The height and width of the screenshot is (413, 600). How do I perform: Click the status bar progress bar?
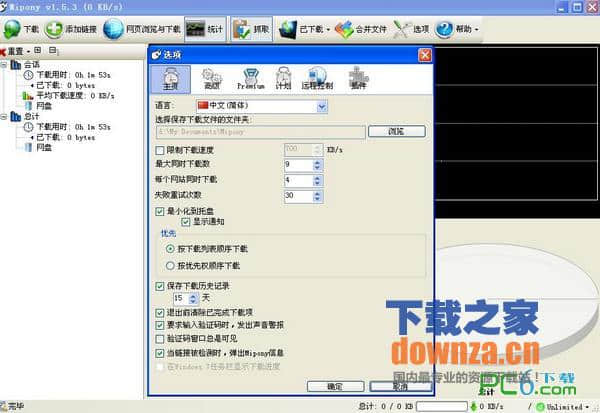(x=442, y=406)
